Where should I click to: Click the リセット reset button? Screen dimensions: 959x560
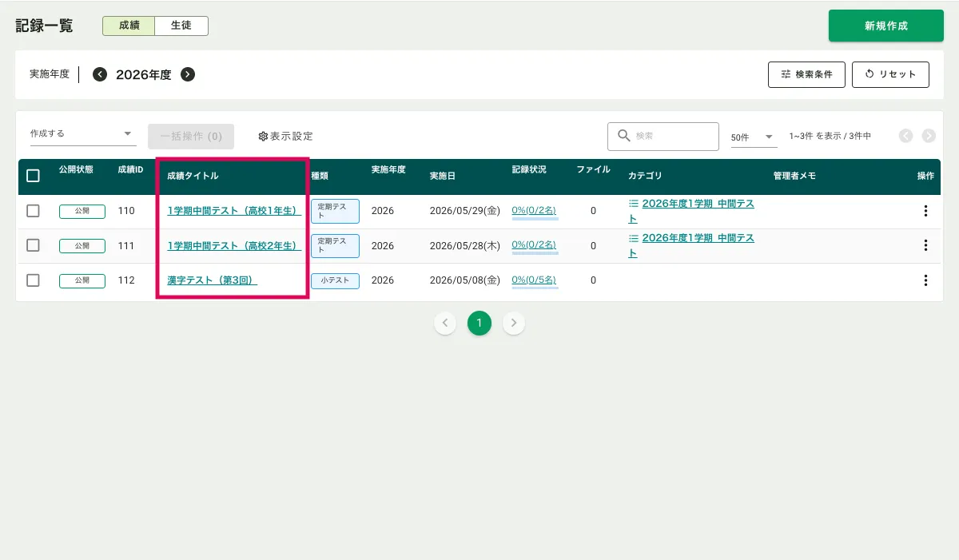tap(890, 74)
